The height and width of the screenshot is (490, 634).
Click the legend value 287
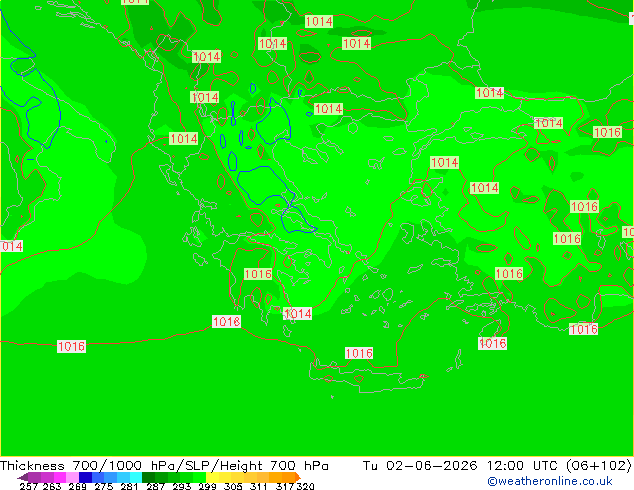click(x=155, y=486)
